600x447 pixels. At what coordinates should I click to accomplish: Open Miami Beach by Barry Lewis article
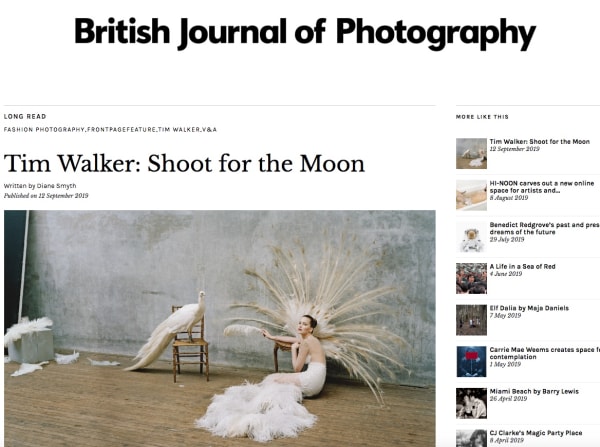534,392
